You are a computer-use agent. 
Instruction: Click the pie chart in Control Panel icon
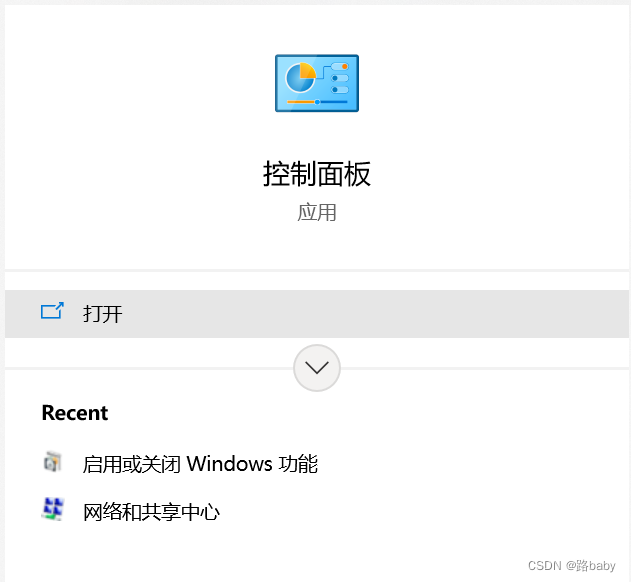pos(301,77)
